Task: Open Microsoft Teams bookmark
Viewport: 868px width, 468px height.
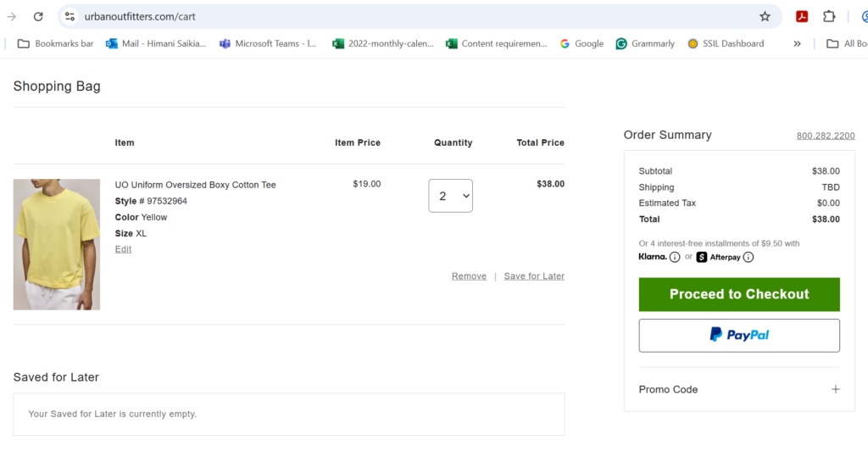Action: (267, 43)
